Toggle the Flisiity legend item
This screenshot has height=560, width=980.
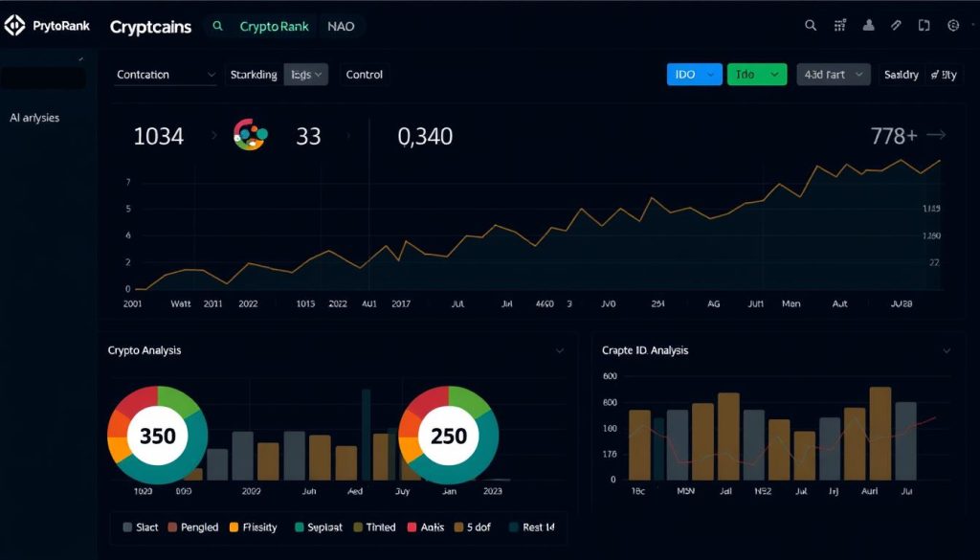pyautogui.click(x=253, y=526)
